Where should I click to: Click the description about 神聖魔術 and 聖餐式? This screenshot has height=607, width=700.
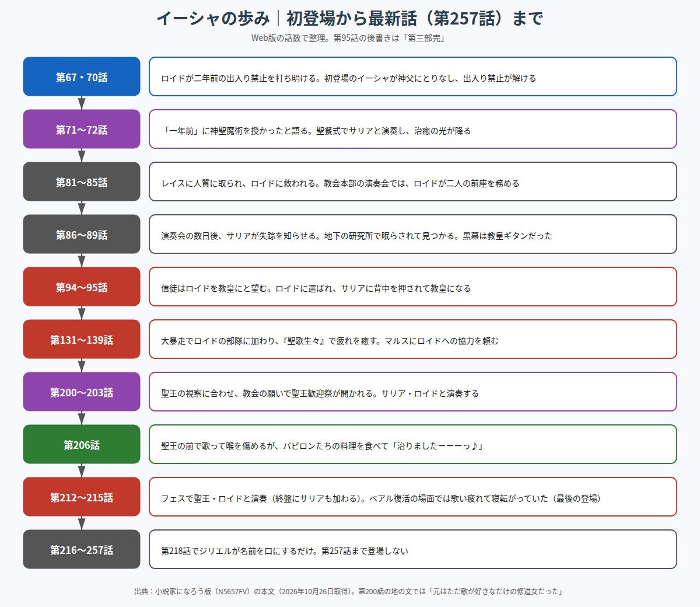tap(413, 129)
